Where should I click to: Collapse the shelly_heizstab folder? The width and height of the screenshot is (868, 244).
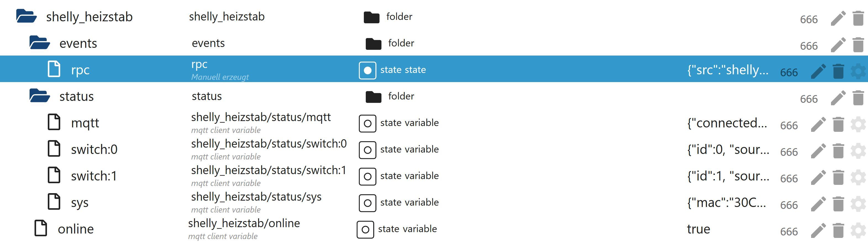26,16
